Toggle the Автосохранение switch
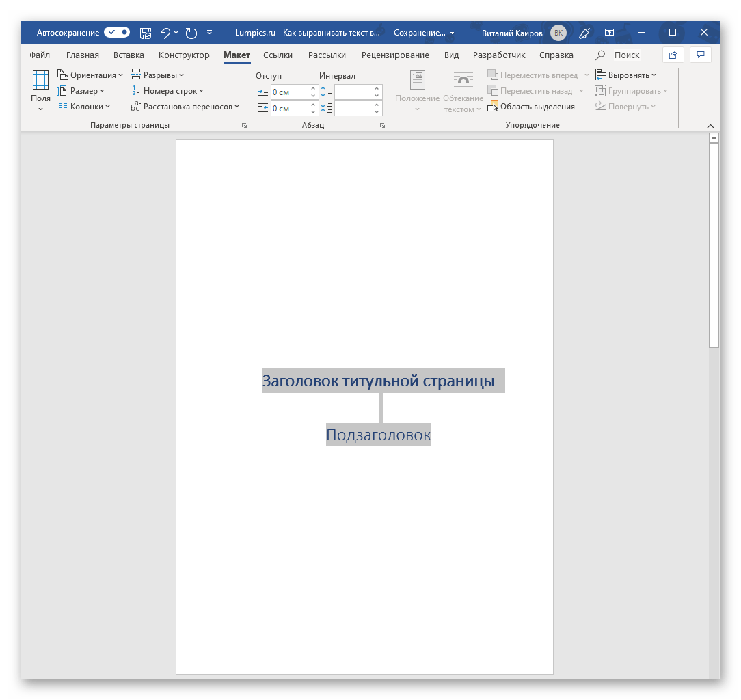This screenshot has height=700, width=741. point(117,32)
